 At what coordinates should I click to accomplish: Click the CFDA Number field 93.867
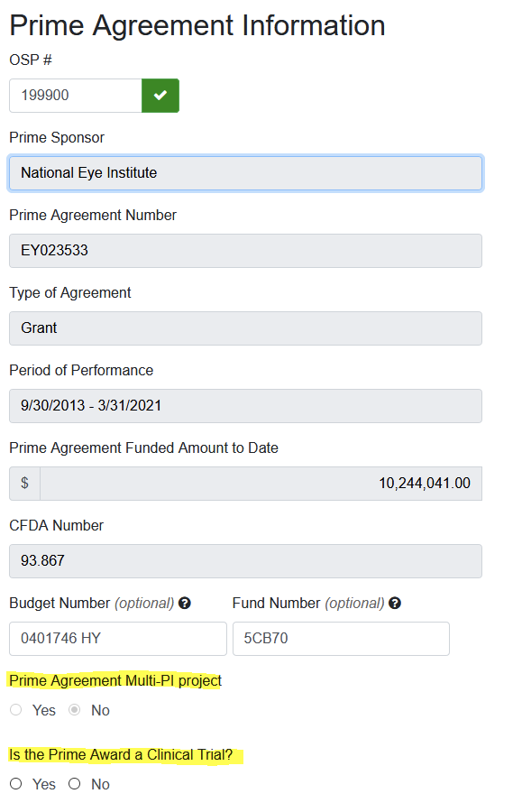[x=246, y=561]
